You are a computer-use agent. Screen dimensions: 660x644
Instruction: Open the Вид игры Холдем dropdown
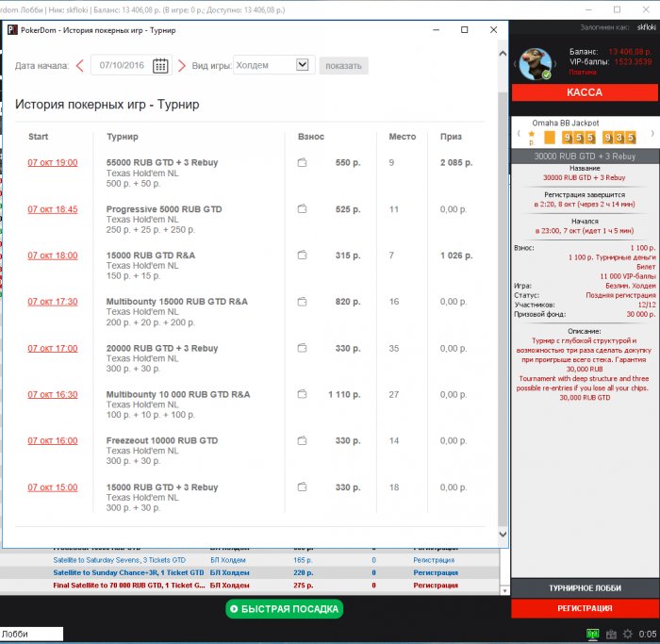click(273, 65)
